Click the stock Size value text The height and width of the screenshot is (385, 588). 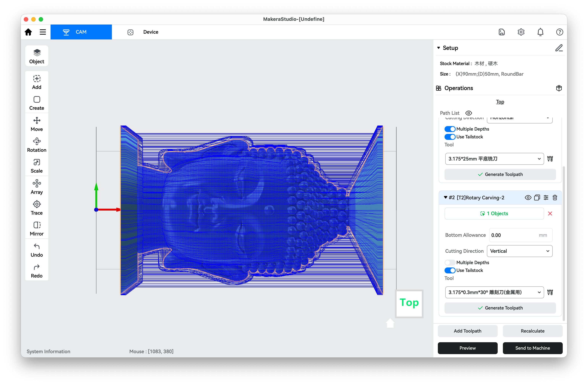click(490, 74)
